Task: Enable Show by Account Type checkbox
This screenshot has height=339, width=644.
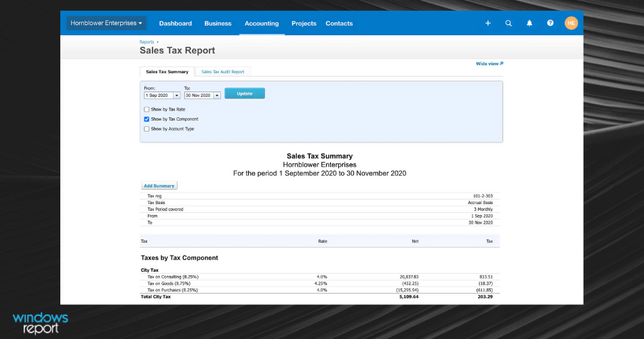Action: click(146, 129)
